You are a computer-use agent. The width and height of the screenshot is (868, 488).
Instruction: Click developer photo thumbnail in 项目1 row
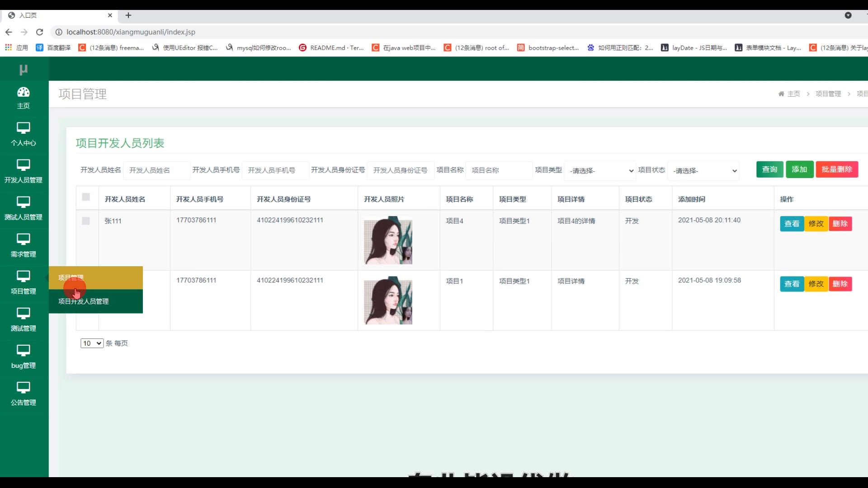388,301
